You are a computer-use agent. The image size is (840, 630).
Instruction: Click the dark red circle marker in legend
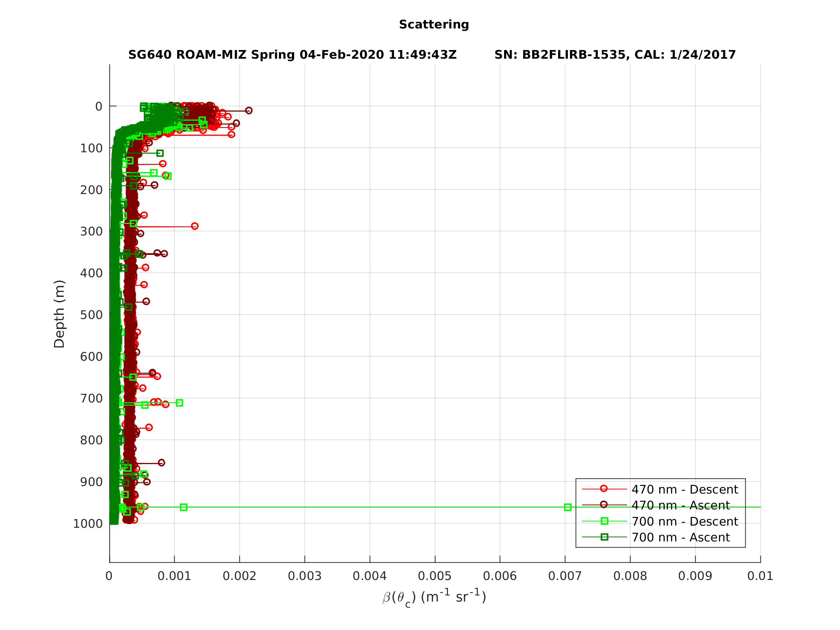[x=604, y=505]
